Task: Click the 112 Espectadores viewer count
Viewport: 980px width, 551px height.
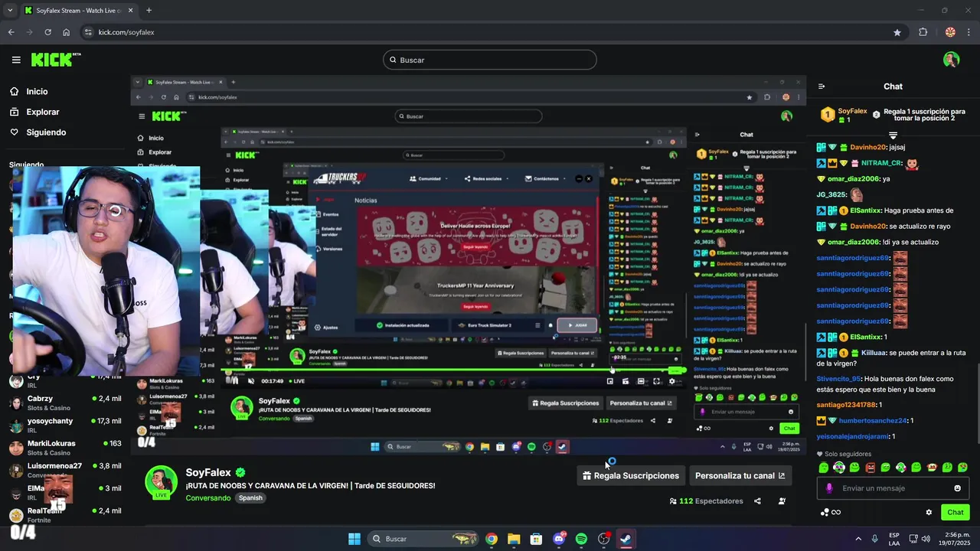Action: click(706, 501)
